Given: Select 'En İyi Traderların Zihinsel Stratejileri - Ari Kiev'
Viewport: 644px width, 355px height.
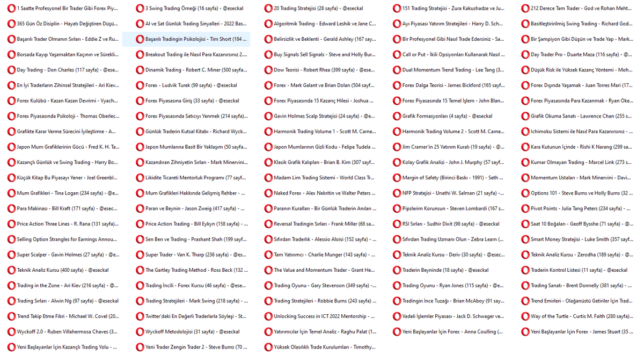Looking at the screenshot, I should pyautogui.click(x=68, y=85).
